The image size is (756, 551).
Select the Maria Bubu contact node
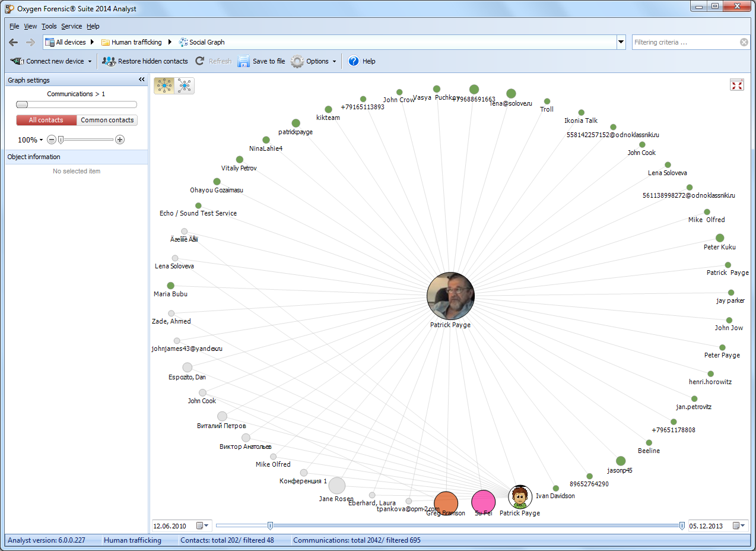171,286
